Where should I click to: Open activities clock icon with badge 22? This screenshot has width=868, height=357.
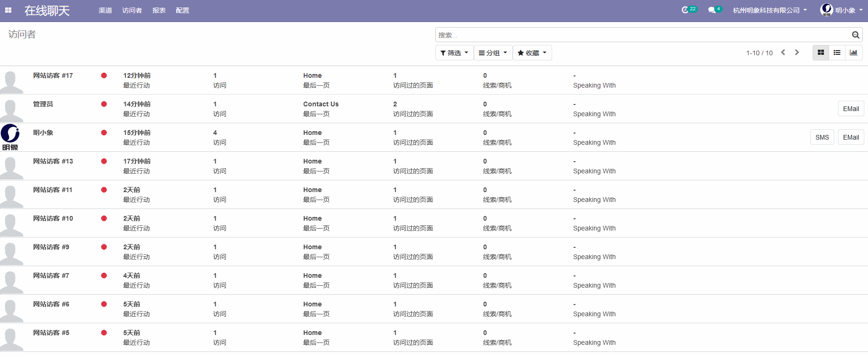click(689, 10)
